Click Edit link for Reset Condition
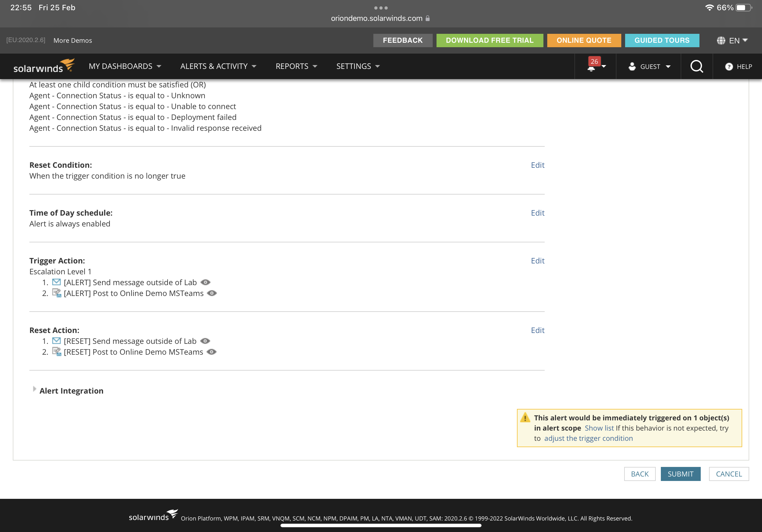 coord(537,165)
